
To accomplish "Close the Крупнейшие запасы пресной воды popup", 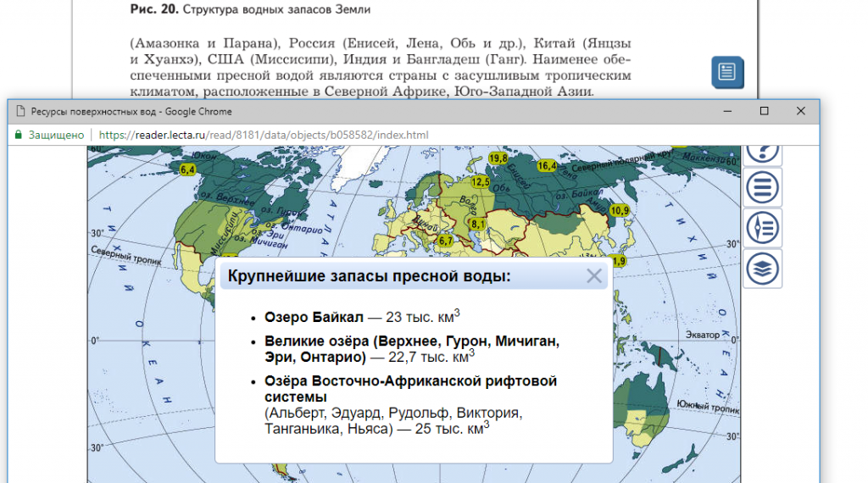I will pyautogui.click(x=594, y=275).
